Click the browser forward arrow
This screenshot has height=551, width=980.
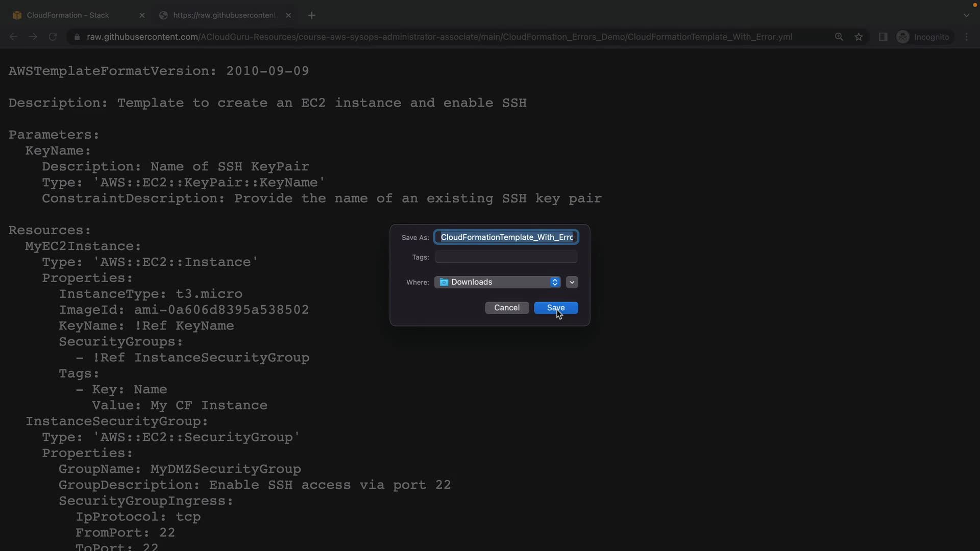pos(33,37)
